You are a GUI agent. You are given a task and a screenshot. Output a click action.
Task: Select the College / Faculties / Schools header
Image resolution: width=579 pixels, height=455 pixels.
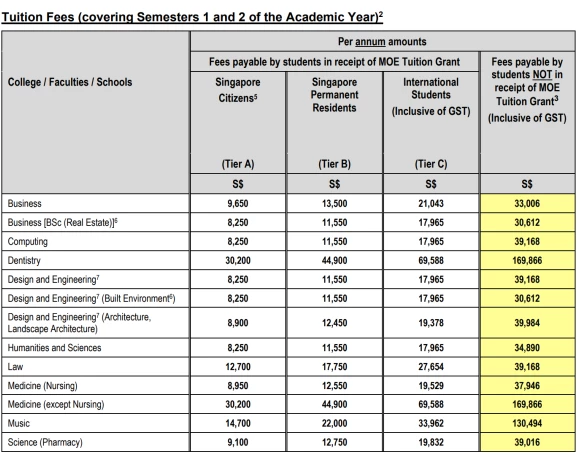pyautogui.click(x=70, y=82)
